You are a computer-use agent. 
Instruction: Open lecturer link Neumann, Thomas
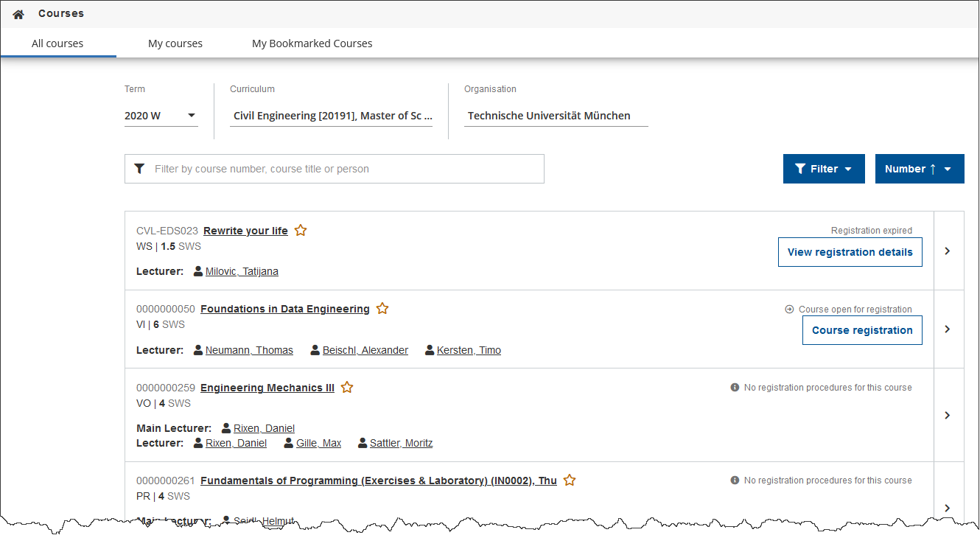coord(249,350)
